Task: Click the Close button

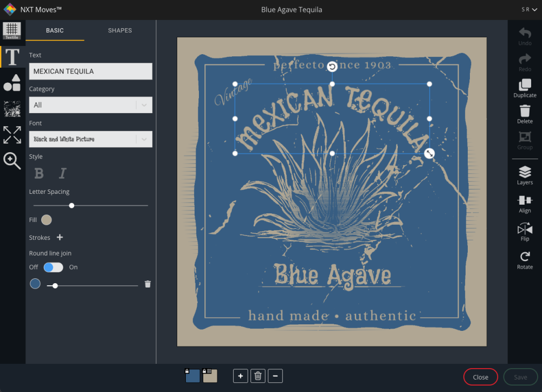Action: 480,377
